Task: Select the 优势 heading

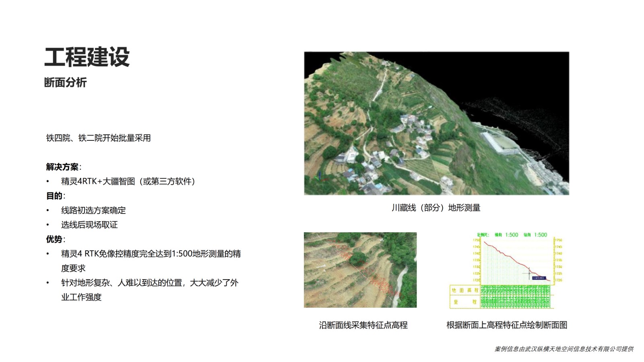Action: pyautogui.click(x=54, y=239)
